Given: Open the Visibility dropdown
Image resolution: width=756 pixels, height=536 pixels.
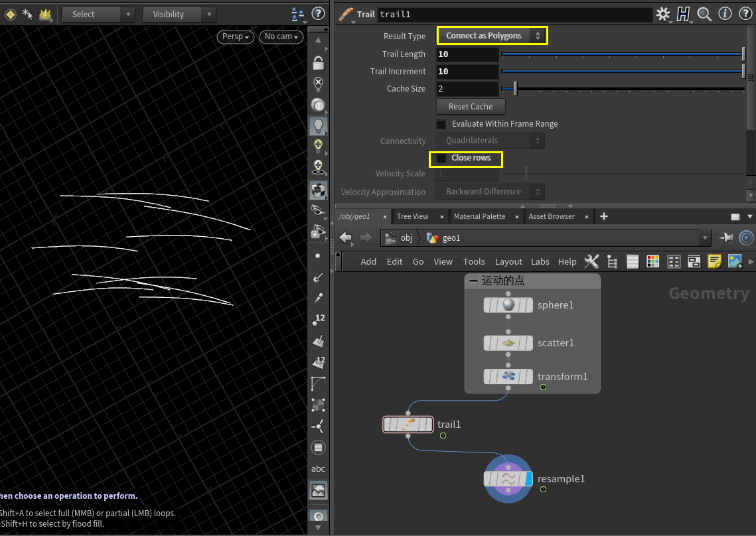Looking at the screenshot, I should tap(179, 15).
